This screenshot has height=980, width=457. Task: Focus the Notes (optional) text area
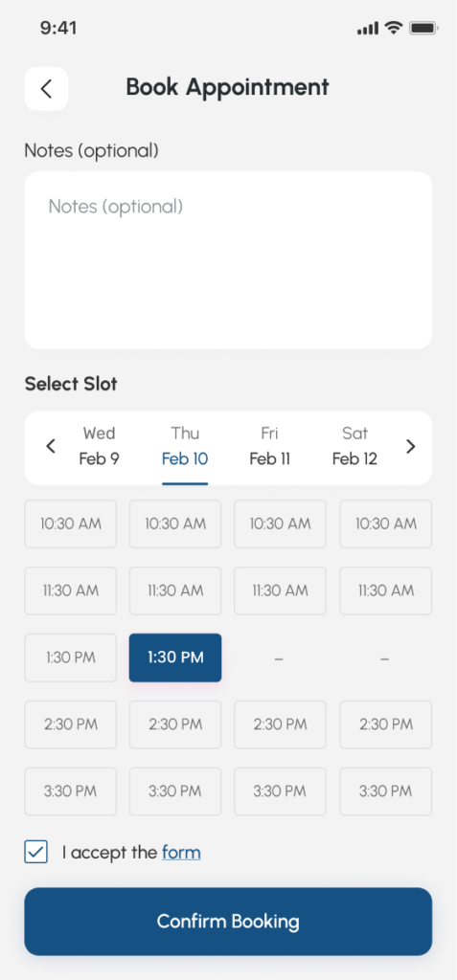coord(228,260)
